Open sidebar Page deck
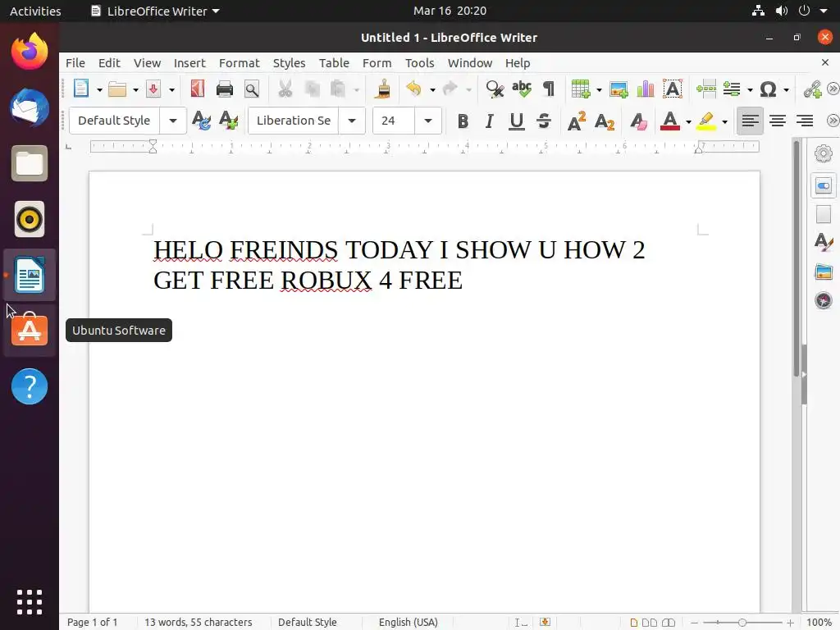 click(824, 214)
